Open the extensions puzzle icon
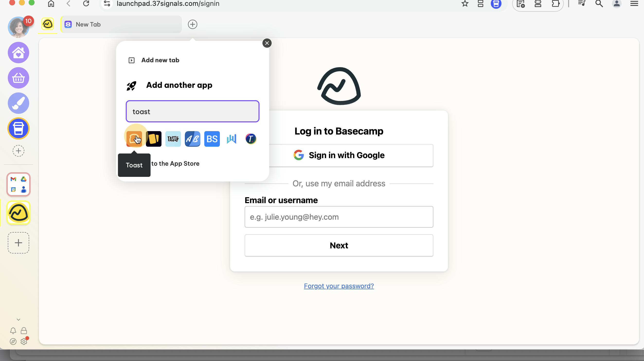 [x=555, y=3]
